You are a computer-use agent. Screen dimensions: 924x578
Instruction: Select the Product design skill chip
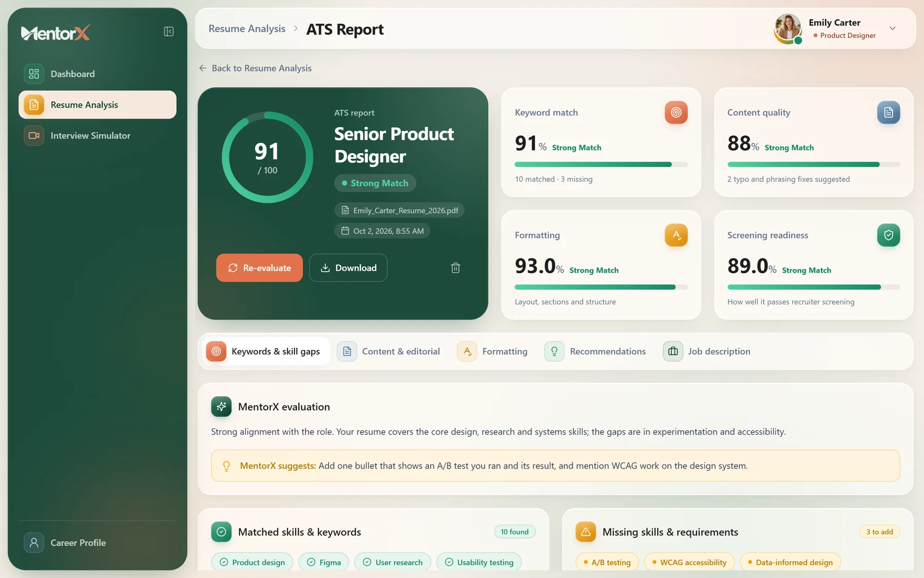point(252,562)
